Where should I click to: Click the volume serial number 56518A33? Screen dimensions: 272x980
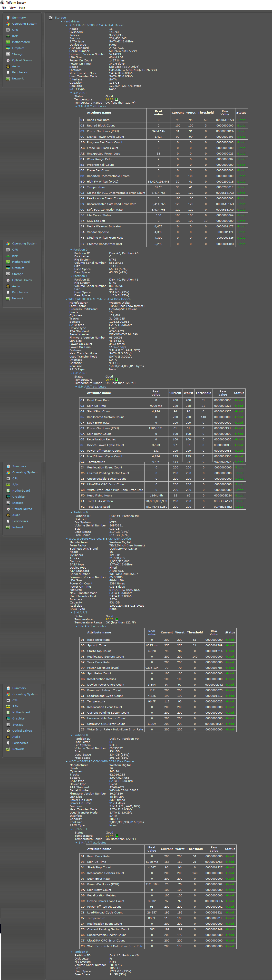click(x=116, y=263)
